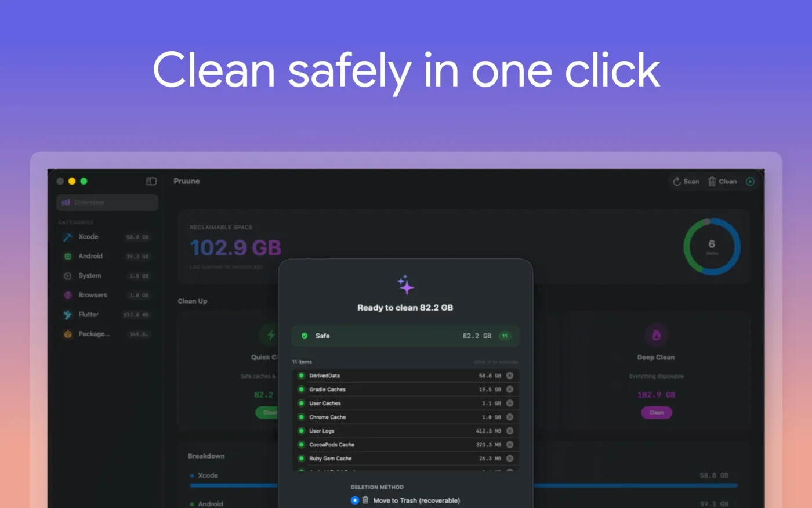The image size is (812, 508).
Task: Click the 'Flutter' category label
Action: [89, 315]
